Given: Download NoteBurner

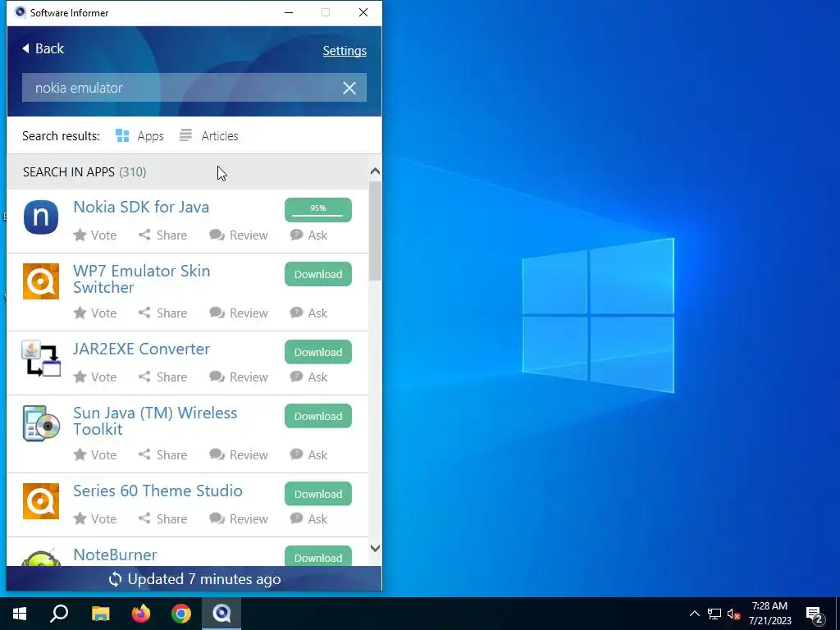Looking at the screenshot, I should (318, 557).
